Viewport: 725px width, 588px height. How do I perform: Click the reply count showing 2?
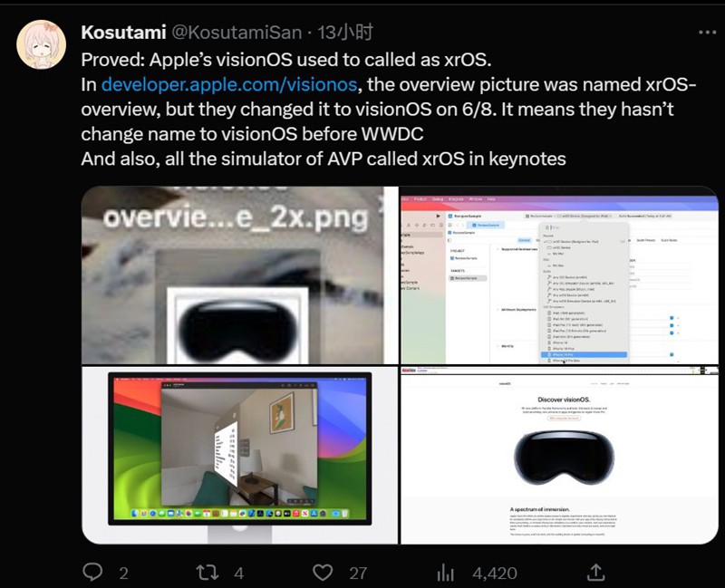(x=123, y=574)
